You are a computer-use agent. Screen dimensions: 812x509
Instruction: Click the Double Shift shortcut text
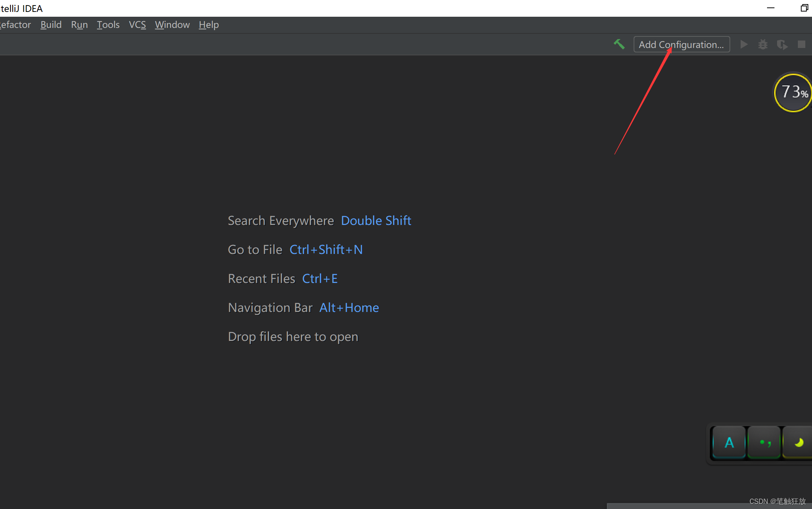(x=376, y=220)
